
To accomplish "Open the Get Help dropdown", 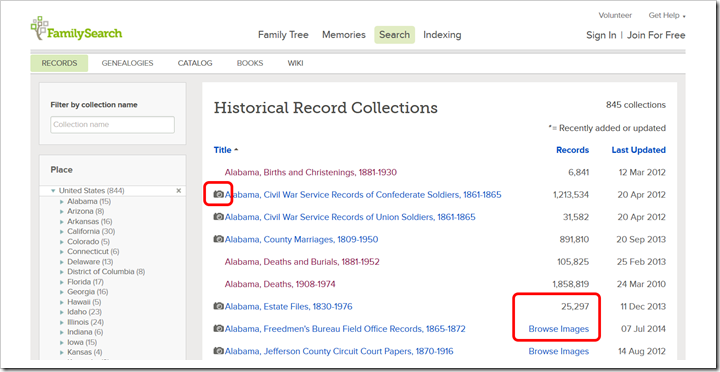I will (667, 15).
